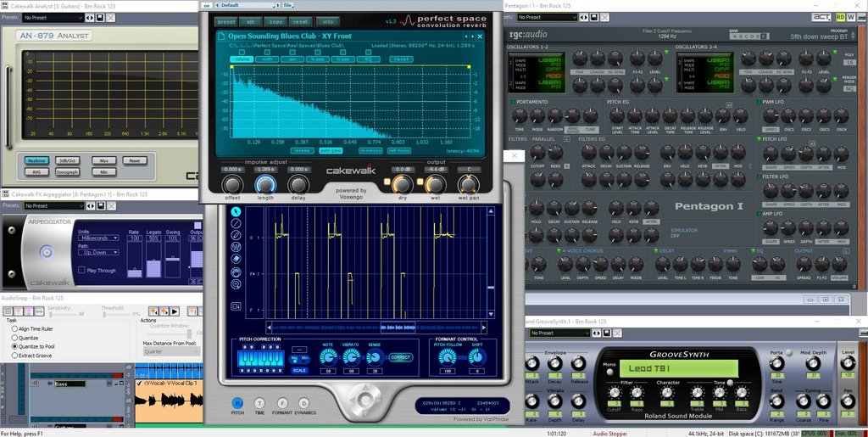
Task: Select the width envelope tab in Perfect Space
Action: point(267,59)
